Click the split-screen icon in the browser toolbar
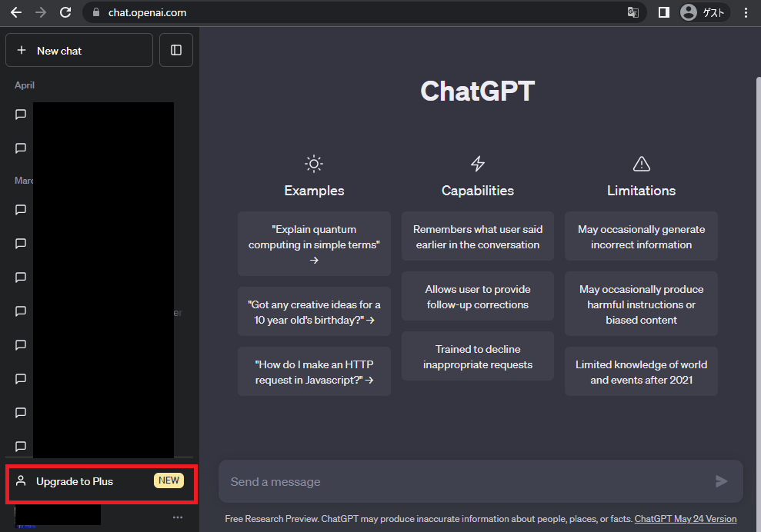This screenshot has height=532, width=761. click(663, 12)
